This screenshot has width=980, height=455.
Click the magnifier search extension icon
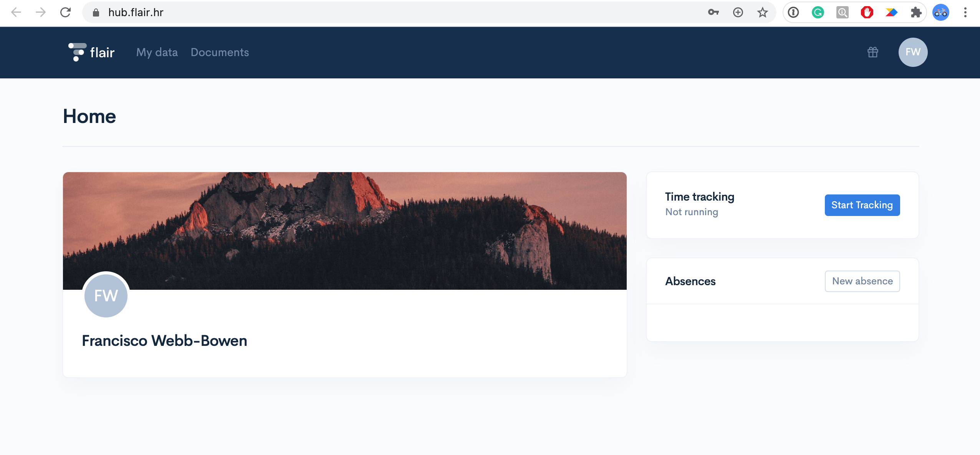842,12
